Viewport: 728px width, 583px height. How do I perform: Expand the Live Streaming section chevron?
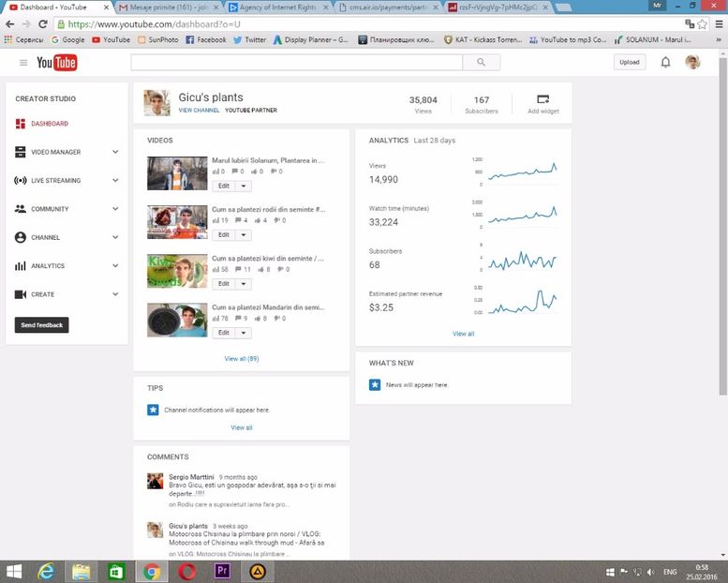[115, 180]
